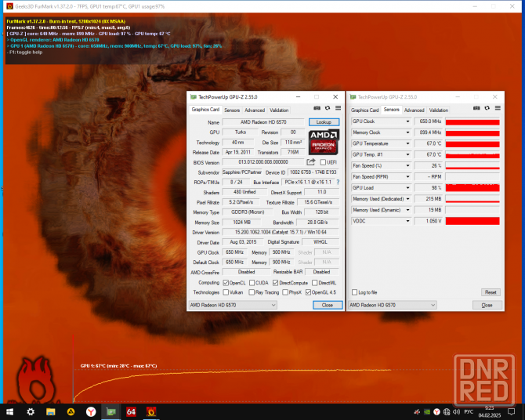Open GPU selector dropdown in Graphics Card window
This screenshot has height=420, width=525.
(233, 305)
